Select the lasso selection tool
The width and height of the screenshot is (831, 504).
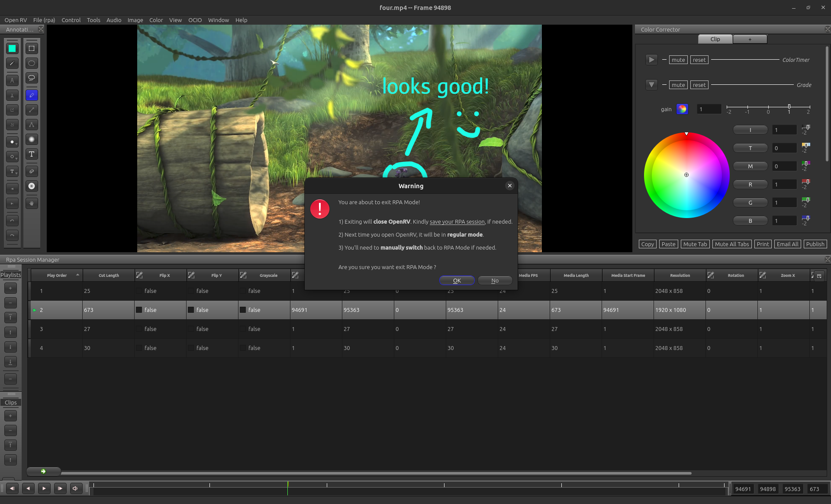(32, 78)
